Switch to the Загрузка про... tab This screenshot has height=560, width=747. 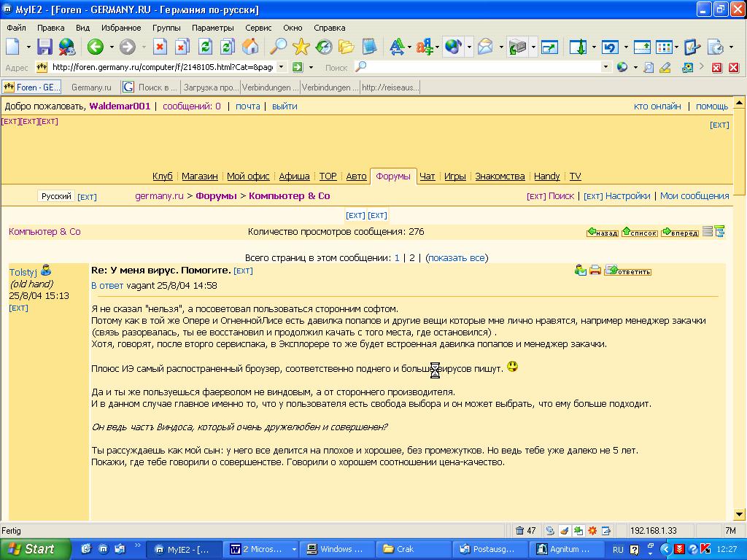click(211, 87)
